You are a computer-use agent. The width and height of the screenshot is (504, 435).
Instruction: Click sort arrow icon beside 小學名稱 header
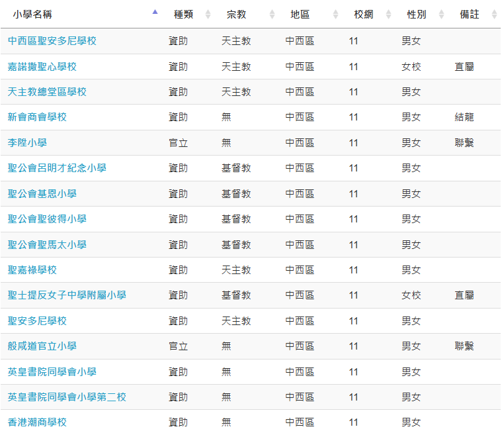tap(155, 12)
